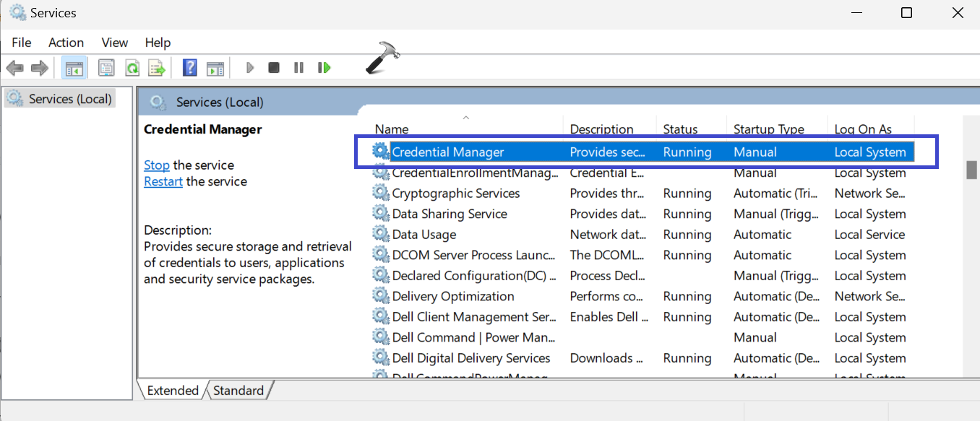Open the View menu

(x=115, y=43)
